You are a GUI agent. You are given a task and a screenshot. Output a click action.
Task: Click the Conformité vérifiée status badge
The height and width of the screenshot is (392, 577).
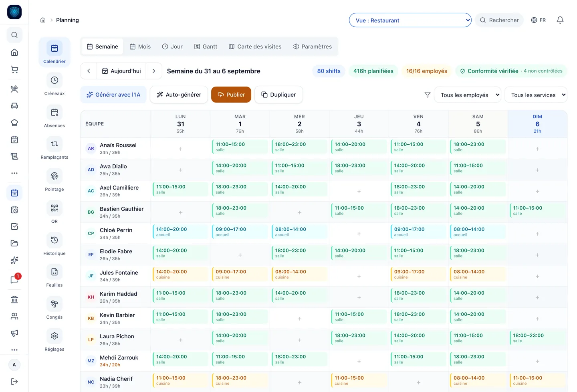tap(511, 71)
